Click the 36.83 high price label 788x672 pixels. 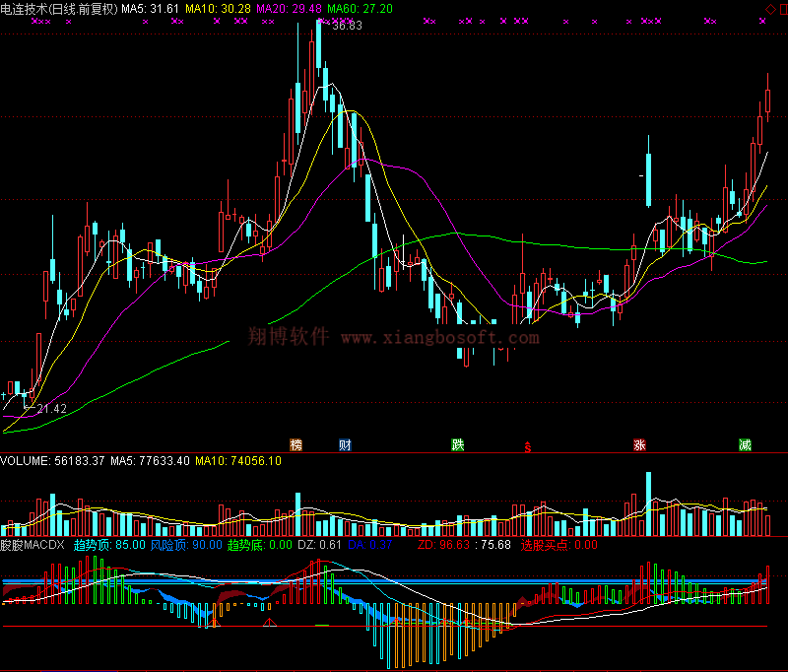pos(348,27)
